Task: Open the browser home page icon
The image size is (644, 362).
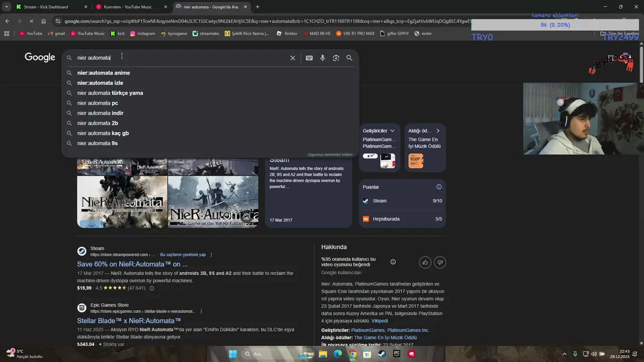Action: (x=44, y=21)
